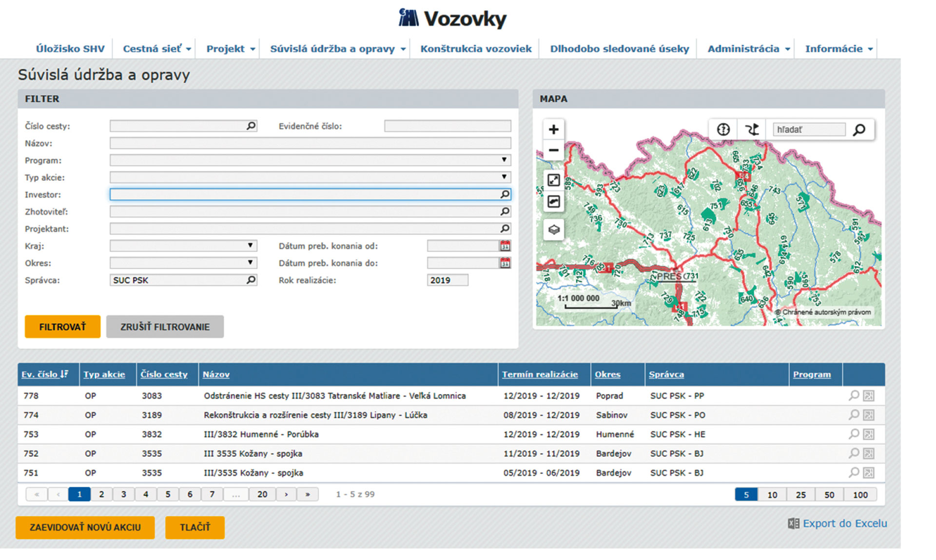This screenshot has height=560, width=936.
Task: Click the Slovakia full-extent map icon
Action: point(553,201)
